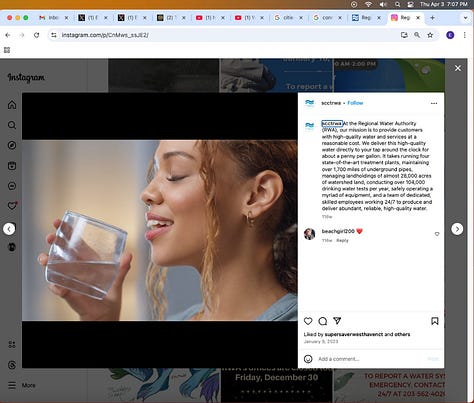The image size is (474, 403).
Task: Like the post with the heart icon
Action: click(308, 321)
